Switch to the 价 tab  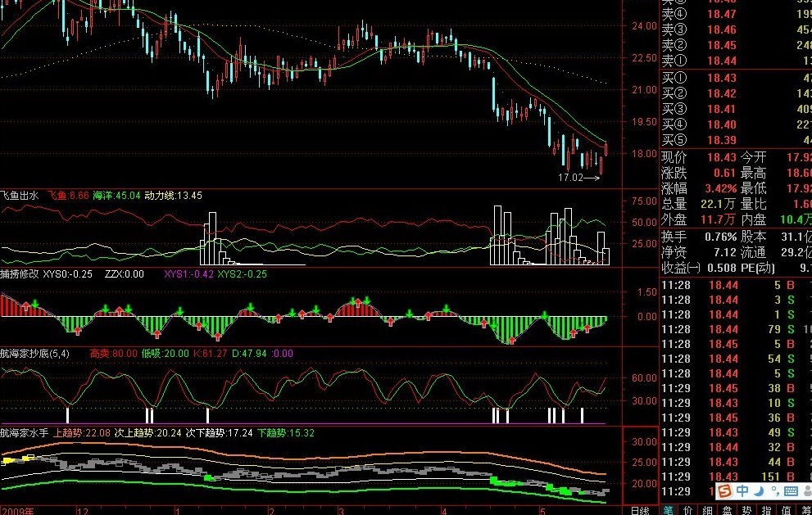(687, 509)
